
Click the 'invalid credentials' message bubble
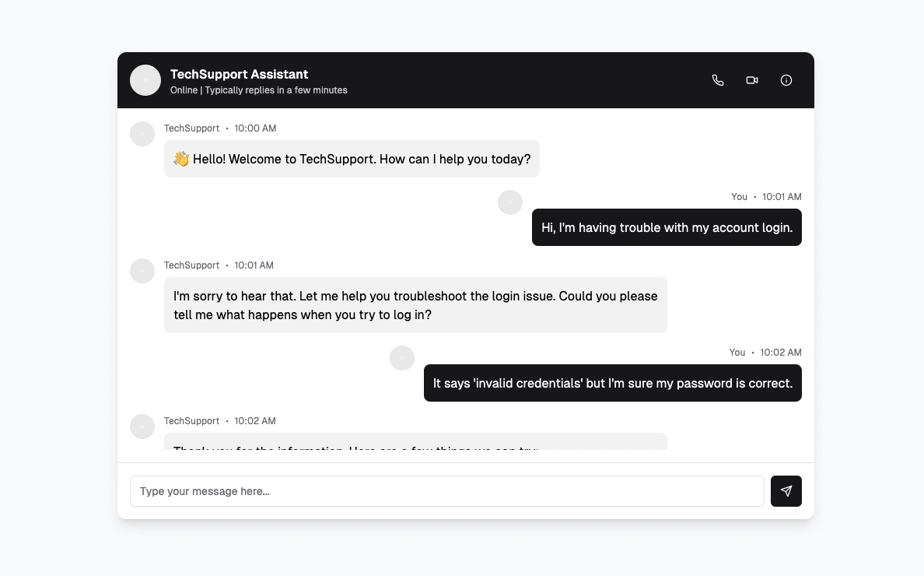[x=613, y=383]
